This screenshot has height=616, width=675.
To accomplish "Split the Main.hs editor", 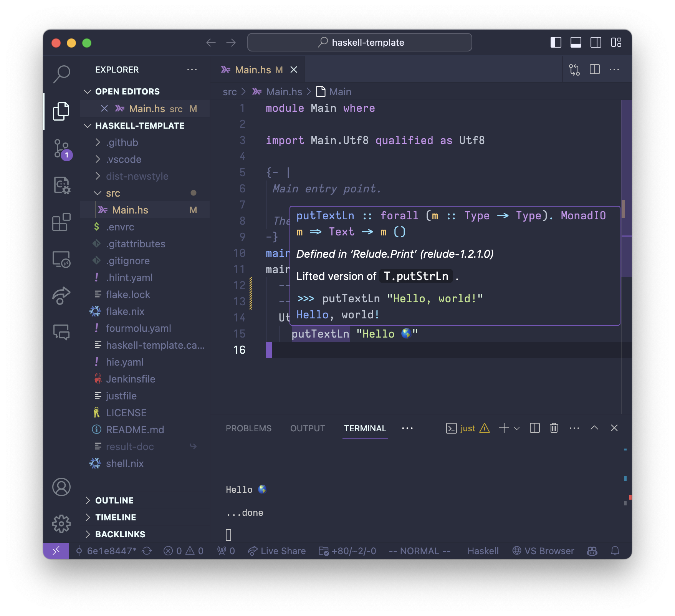I will 595,70.
